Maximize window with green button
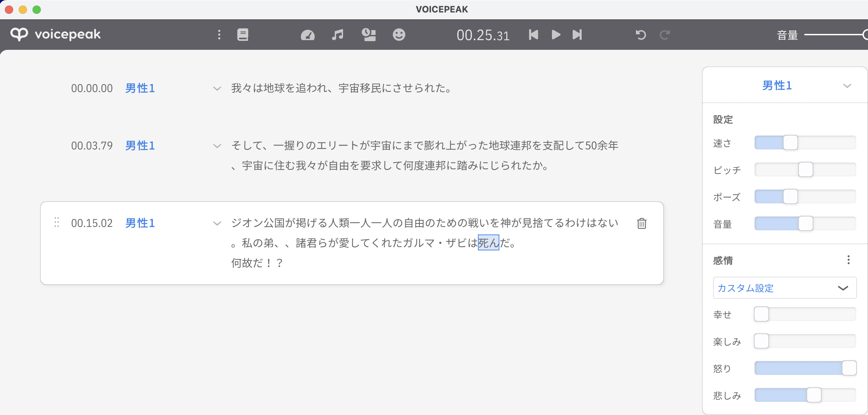The width and height of the screenshot is (868, 415). tap(37, 10)
